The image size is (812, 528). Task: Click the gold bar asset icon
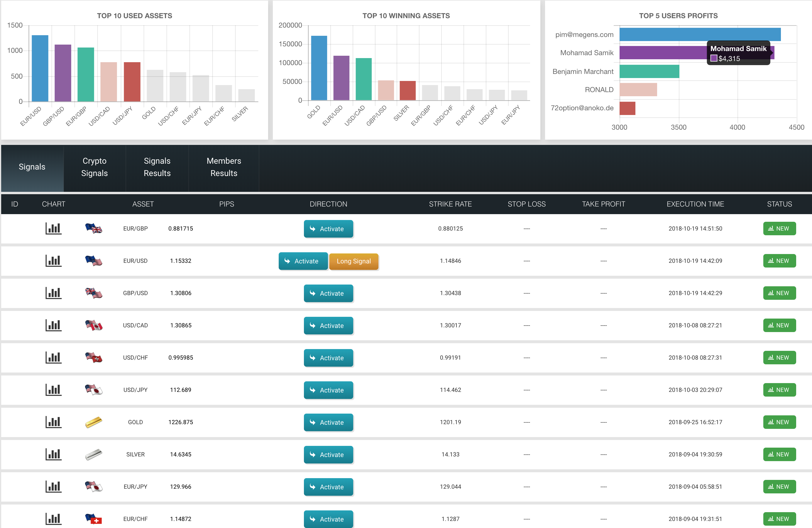point(94,422)
